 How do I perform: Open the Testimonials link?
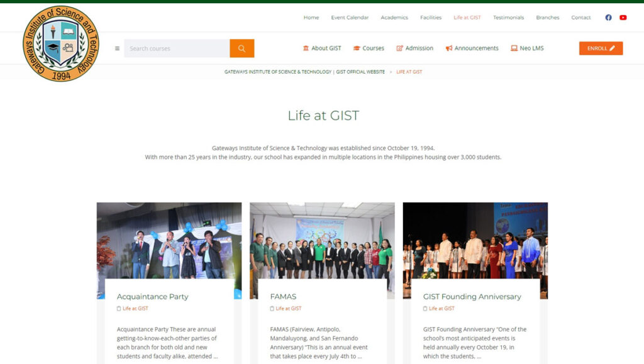(508, 18)
